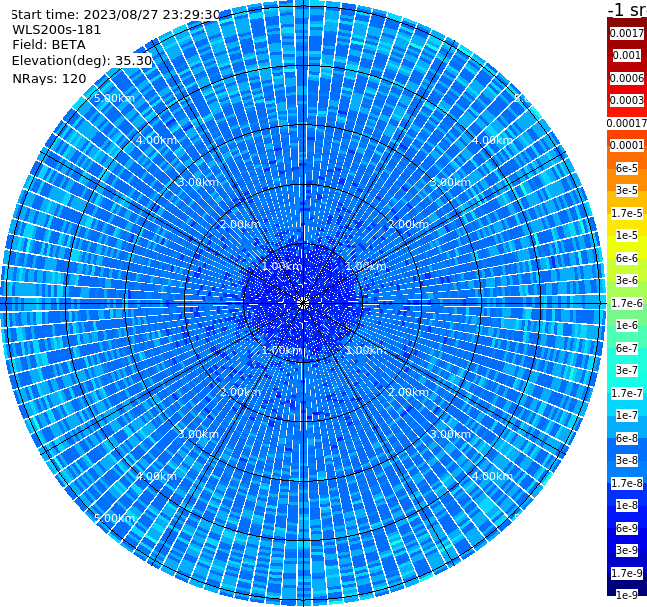Click the Start time 2023/08/27 23:29:30 text

click(115, 14)
